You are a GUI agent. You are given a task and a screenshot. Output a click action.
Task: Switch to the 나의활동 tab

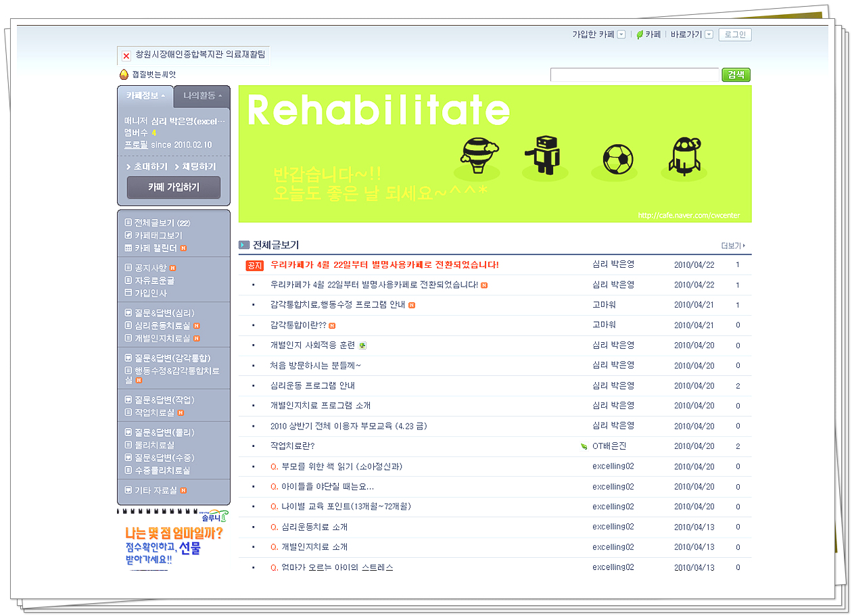click(x=202, y=96)
